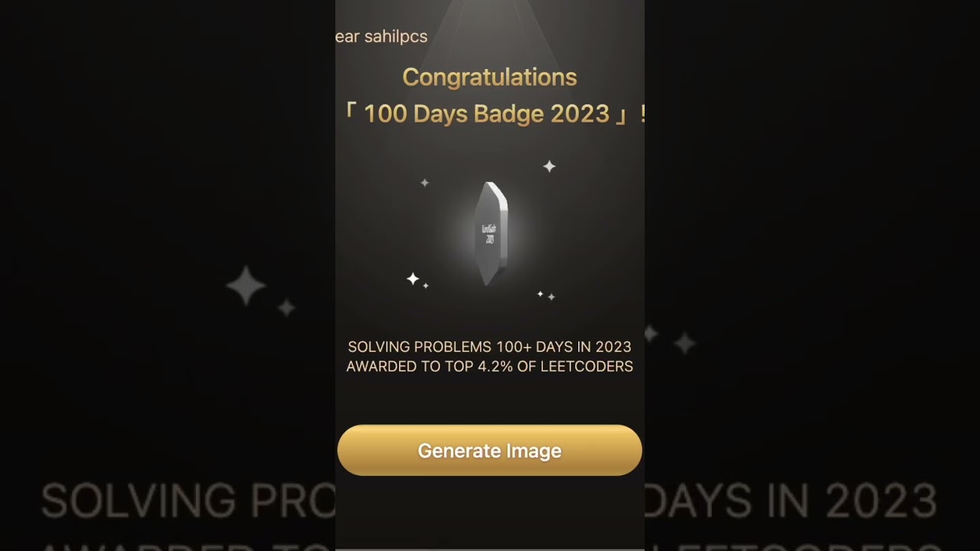Click the large blurred star in left background

coord(246,287)
